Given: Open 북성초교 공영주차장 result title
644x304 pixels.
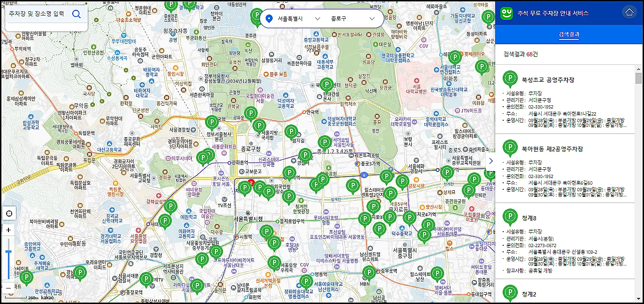Looking at the screenshot, I should [548, 80].
